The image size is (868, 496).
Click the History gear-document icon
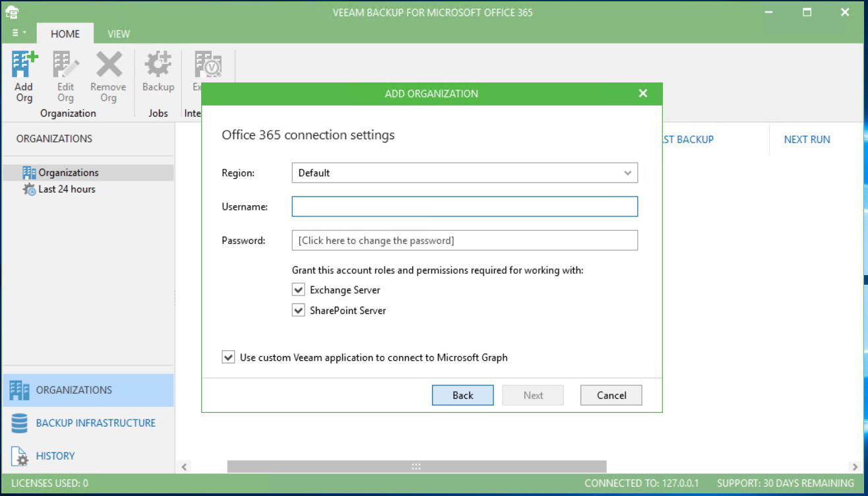pyautogui.click(x=20, y=456)
